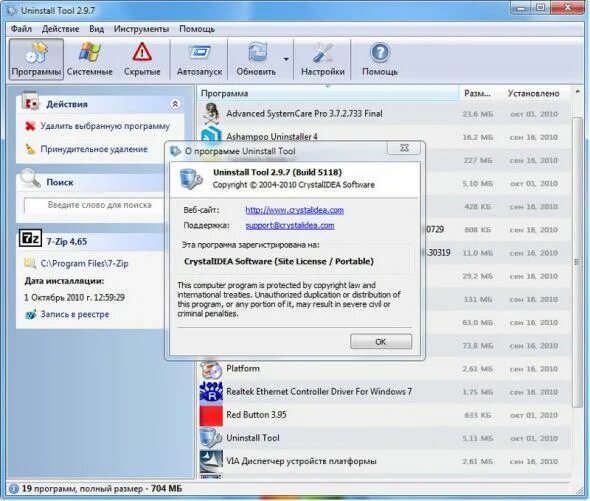The width and height of the screenshot is (590, 501).
Task: Open the Программы toolbar view
Action: (36, 59)
